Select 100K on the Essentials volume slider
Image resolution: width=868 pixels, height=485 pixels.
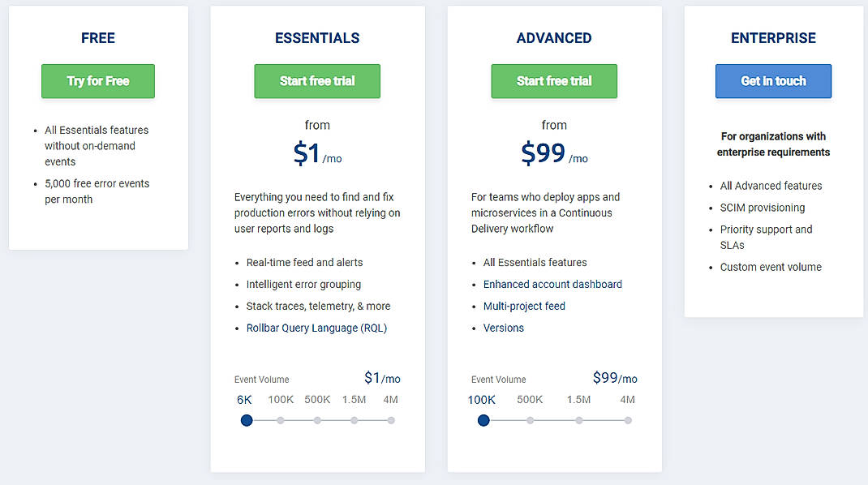[x=281, y=420]
